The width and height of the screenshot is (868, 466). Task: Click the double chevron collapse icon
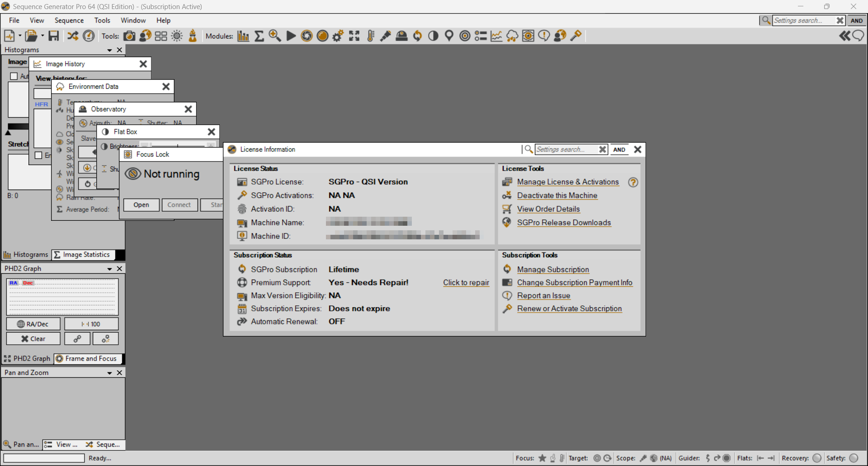(844, 36)
